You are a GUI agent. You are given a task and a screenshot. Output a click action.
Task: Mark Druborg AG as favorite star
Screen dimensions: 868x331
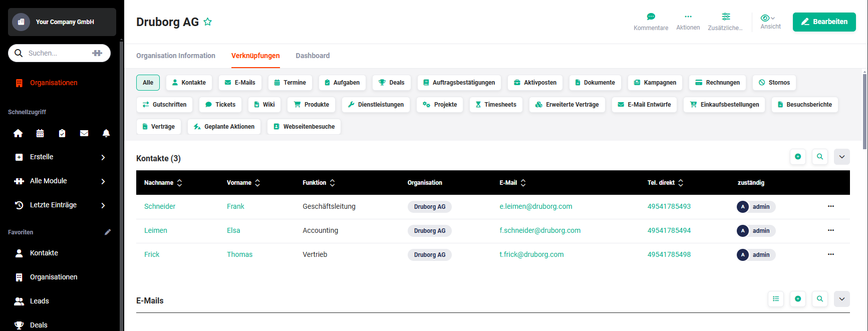pyautogui.click(x=207, y=22)
